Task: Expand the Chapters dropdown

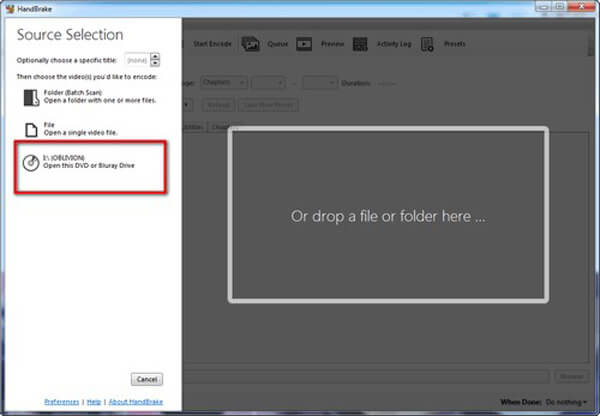Action: pyautogui.click(x=223, y=83)
